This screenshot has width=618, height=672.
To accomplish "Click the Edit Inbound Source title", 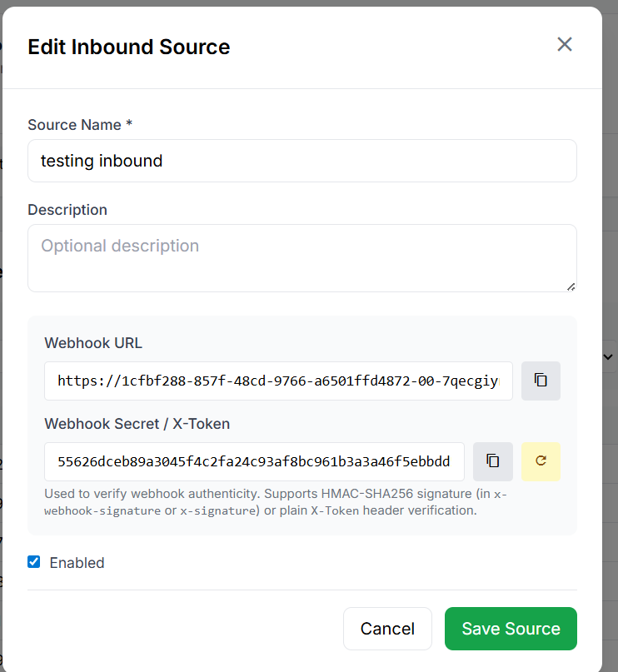I will coord(129,47).
